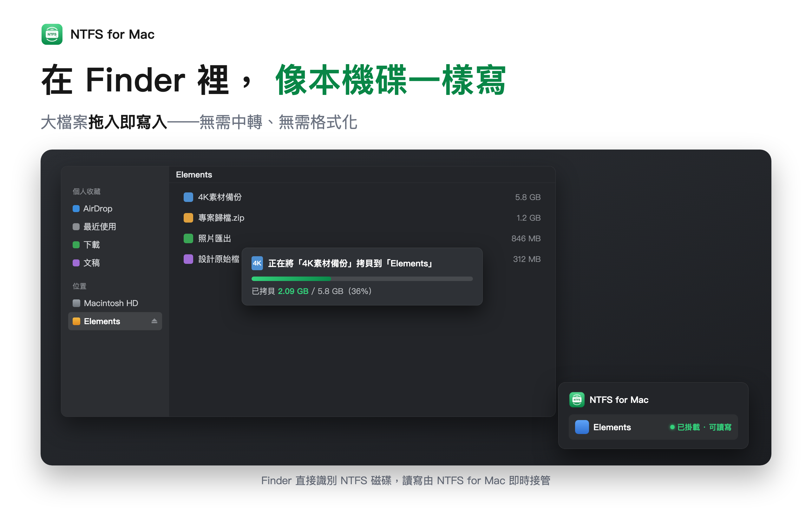Select the 照片匯出 folder row

click(x=362, y=238)
